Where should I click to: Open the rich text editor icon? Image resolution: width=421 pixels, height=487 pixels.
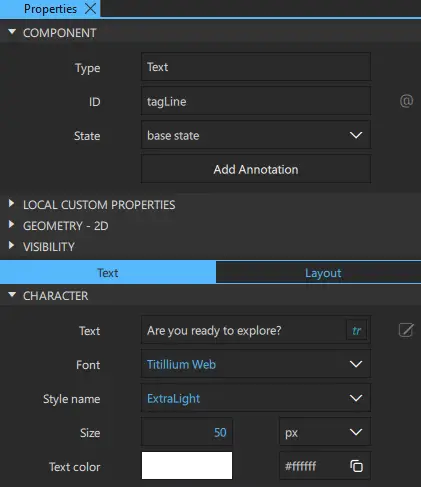[406, 330]
